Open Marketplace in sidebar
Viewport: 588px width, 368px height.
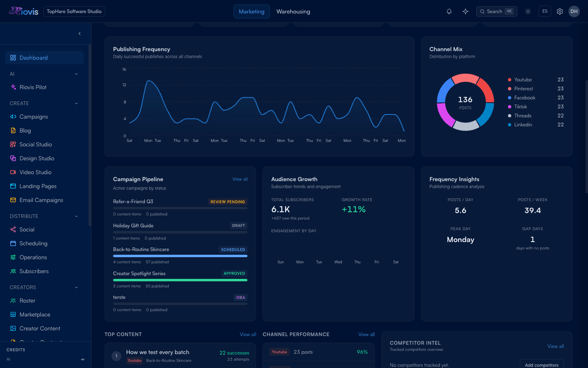tap(44, 314)
